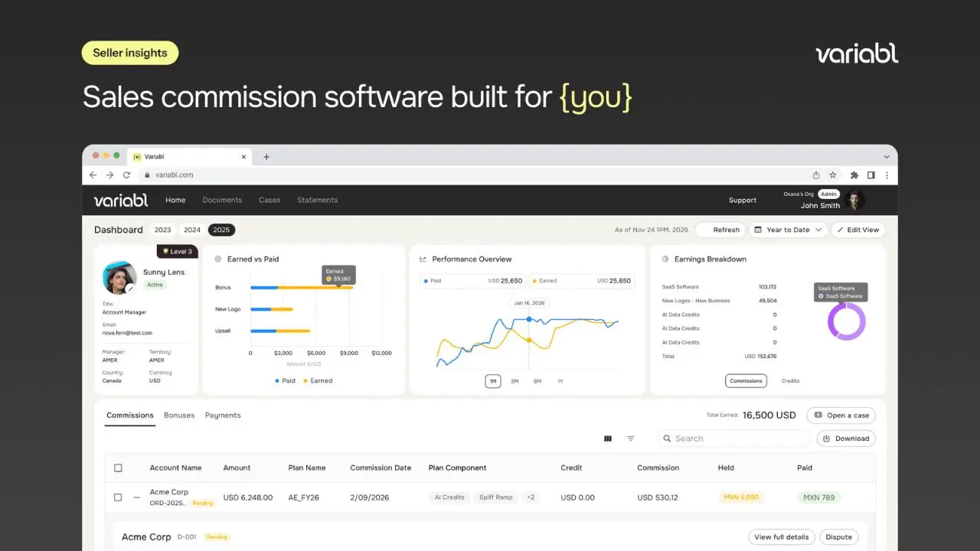Check the Acme Corp row checkbox
The image size is (980, 551).
[118, 497]
